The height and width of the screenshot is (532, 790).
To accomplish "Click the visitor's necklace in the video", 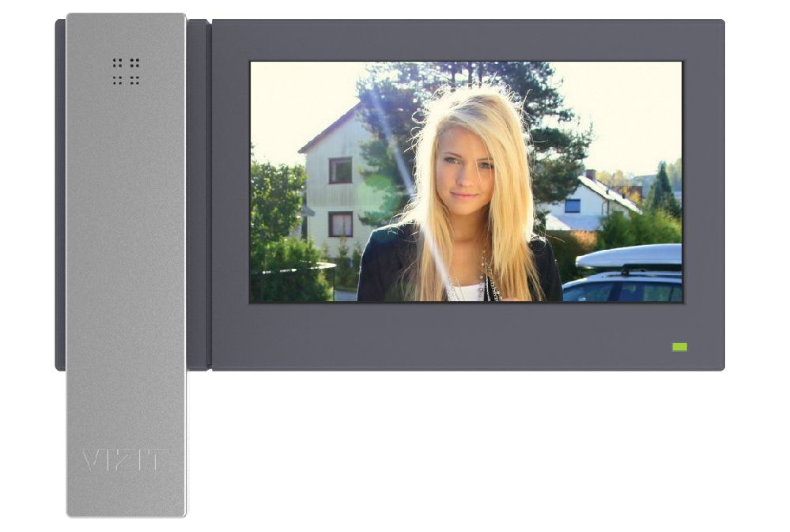I will pos(486,277).
